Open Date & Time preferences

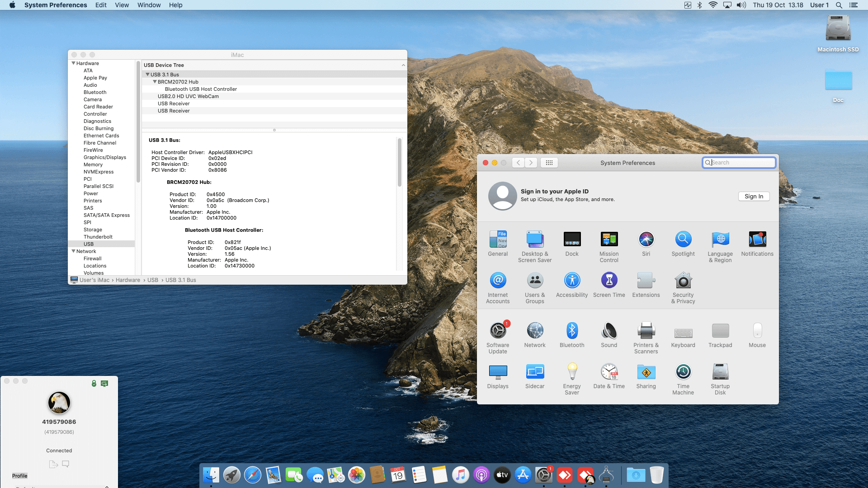[609, 376]
